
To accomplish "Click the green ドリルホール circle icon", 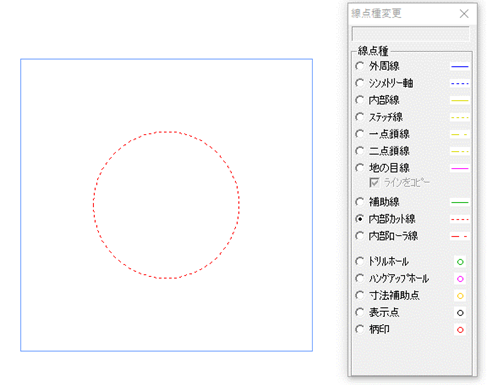I will (460, 262).
